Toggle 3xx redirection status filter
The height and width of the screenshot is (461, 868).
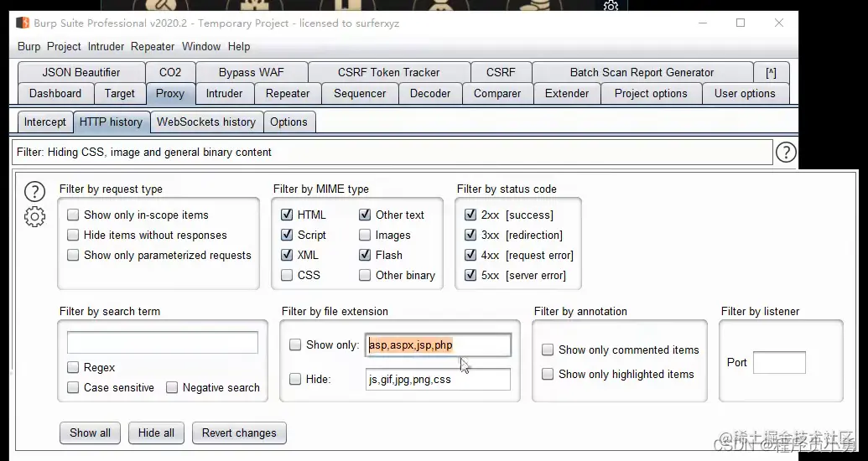coord(470,235)
